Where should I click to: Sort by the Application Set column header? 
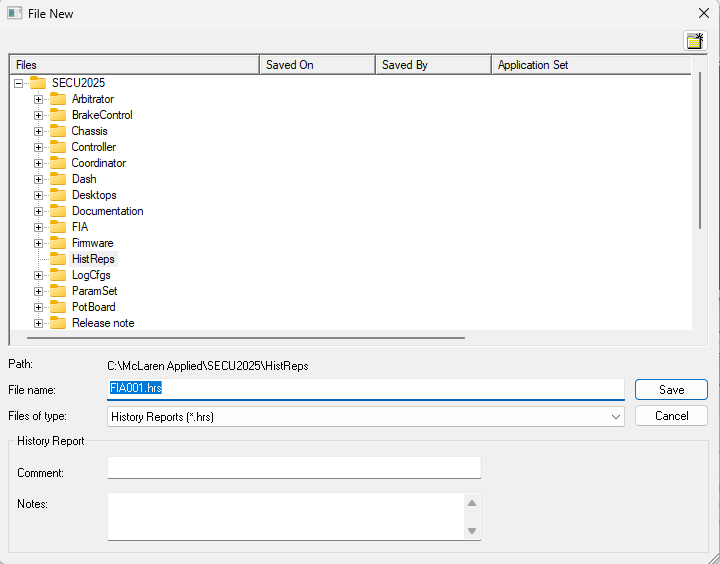[x=591, y=65]
